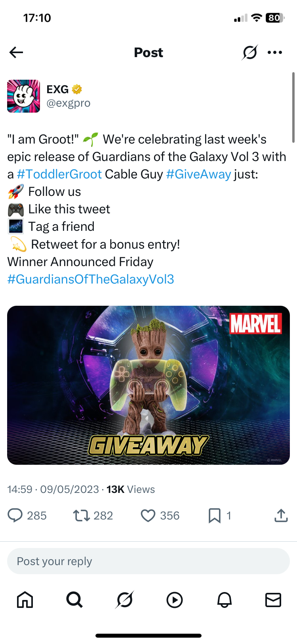Open the video play tab

175,600
